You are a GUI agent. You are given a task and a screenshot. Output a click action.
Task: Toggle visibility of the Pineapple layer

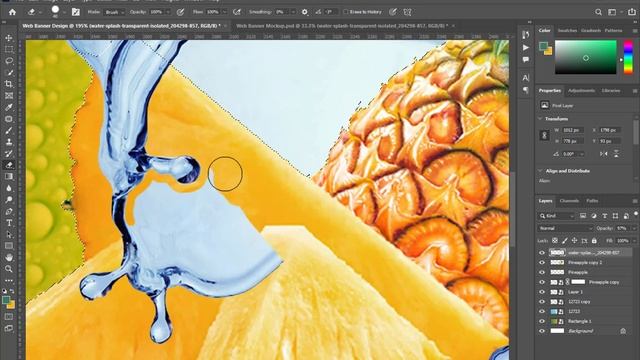[542, 272]
